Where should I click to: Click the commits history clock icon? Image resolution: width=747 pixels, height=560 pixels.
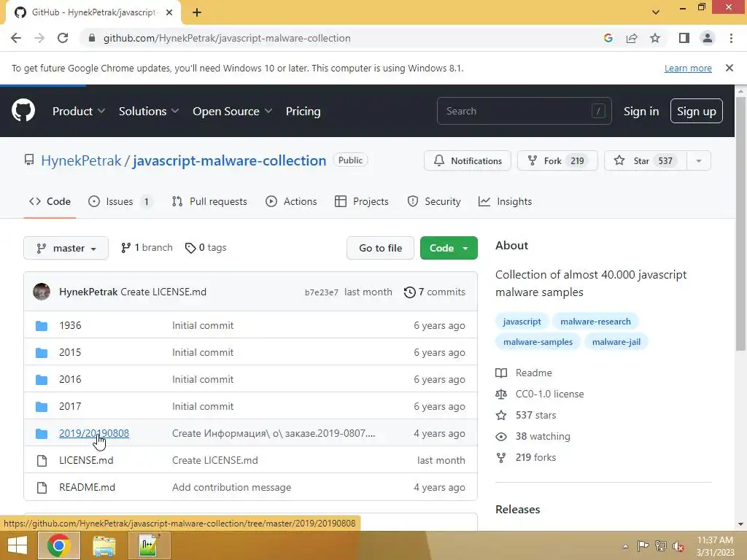coord(410,292)
